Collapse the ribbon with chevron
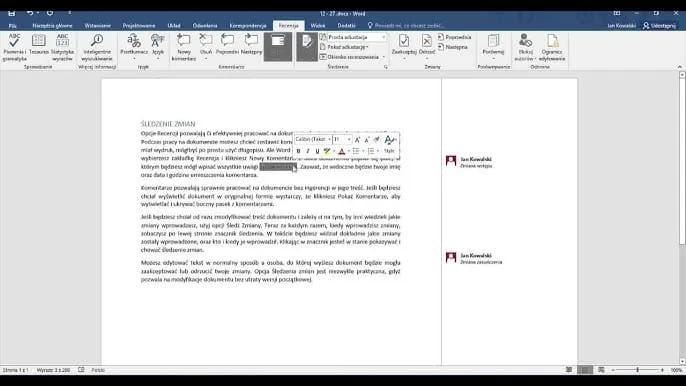The image size is (686, 386). click(x=679, y=67)
